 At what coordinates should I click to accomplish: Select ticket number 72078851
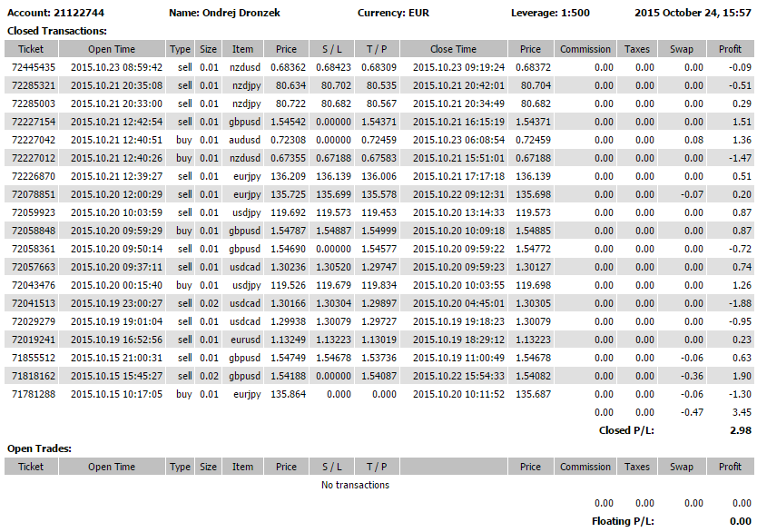[34, 194]
